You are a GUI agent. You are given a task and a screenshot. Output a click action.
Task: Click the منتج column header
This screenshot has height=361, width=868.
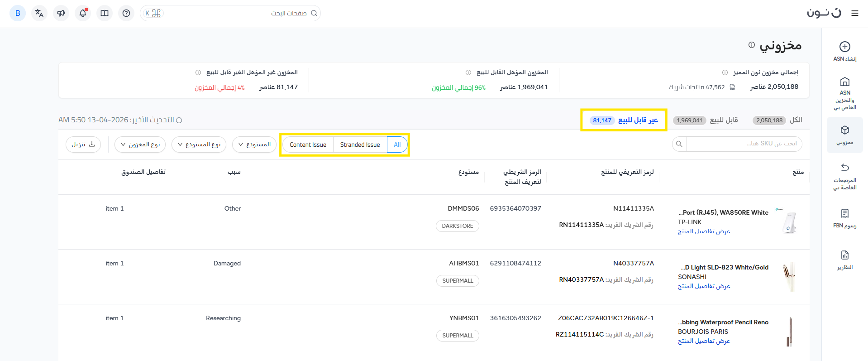click(x=798, y=172)
